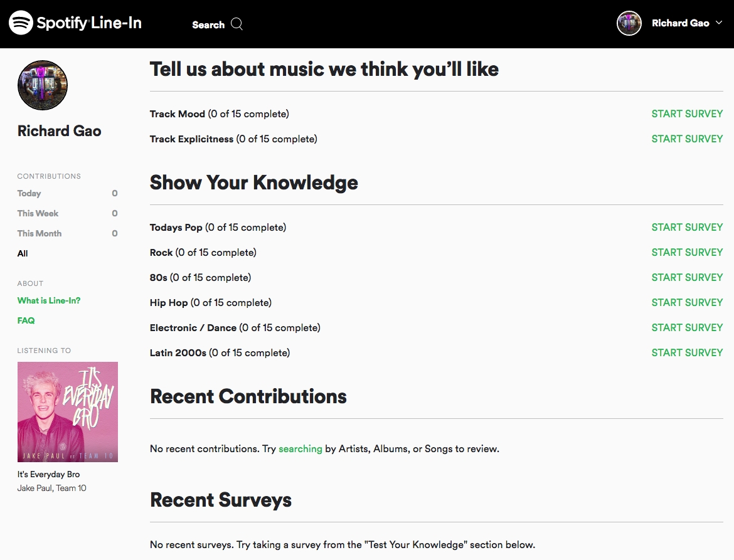Click the This Month contribution count 0
The image size is (734, 560).
click(115, 233)
